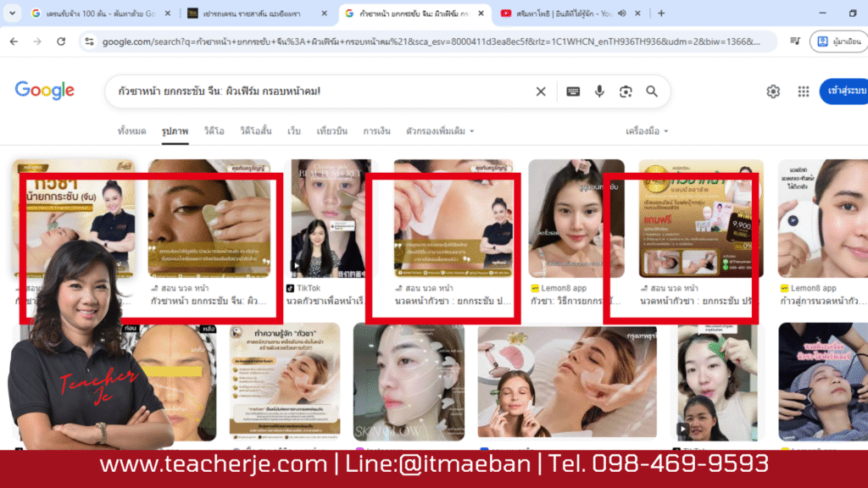Open the quick settings gear icon
Screen dimensions: 868x488
tap(772, 91)
